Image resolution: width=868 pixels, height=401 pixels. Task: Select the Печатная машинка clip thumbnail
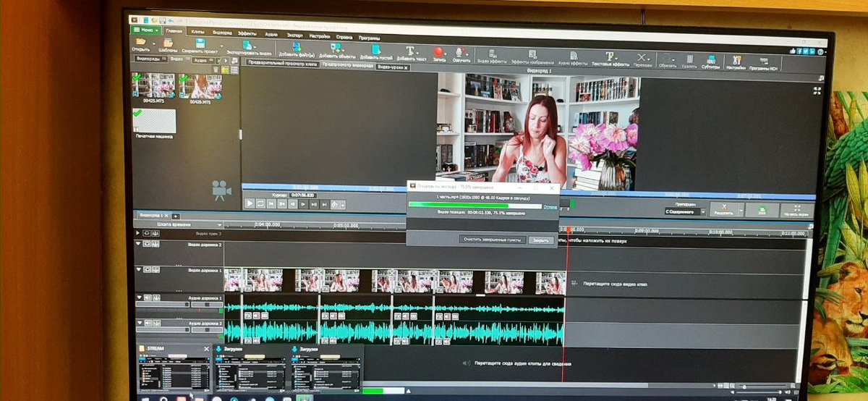[x=154, y=121]
